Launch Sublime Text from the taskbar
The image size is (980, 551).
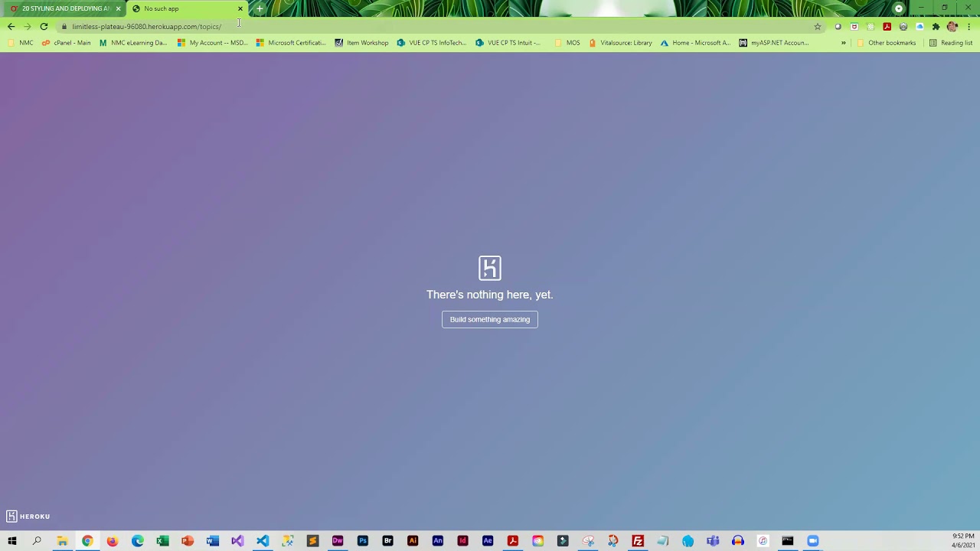click(x=312, y=541)
